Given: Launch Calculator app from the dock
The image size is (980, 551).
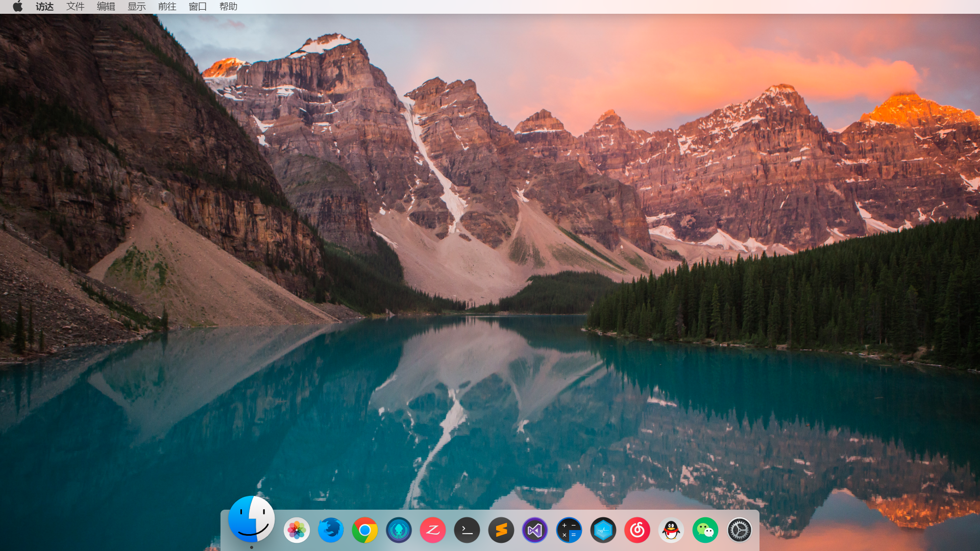Looking at the screenshot, I should pos(569,531).
